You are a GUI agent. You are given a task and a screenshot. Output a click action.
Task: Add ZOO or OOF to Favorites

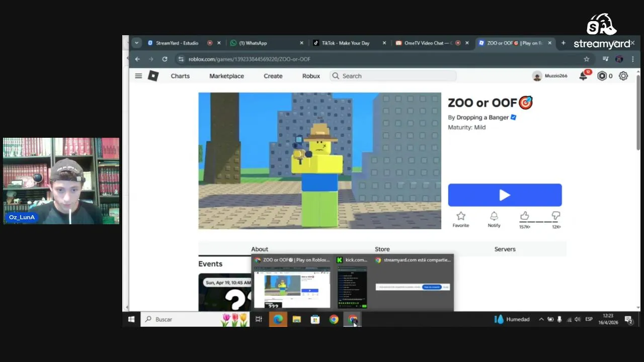tap(461, 219)
